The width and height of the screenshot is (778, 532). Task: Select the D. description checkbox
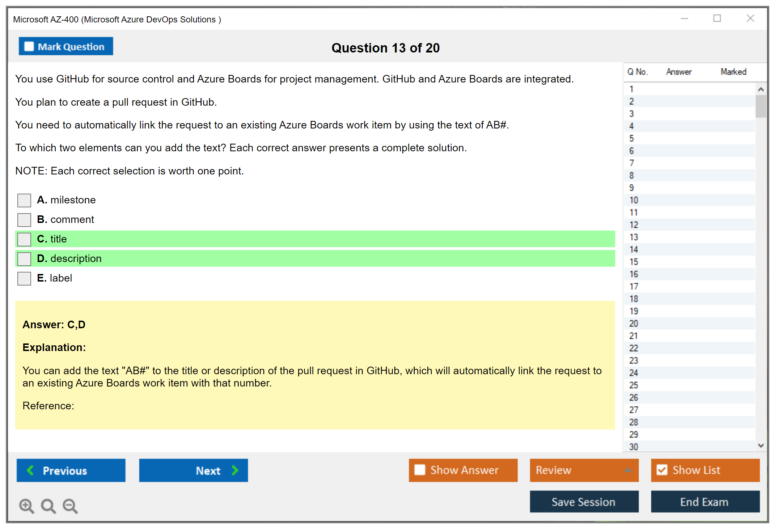point(24,259)
